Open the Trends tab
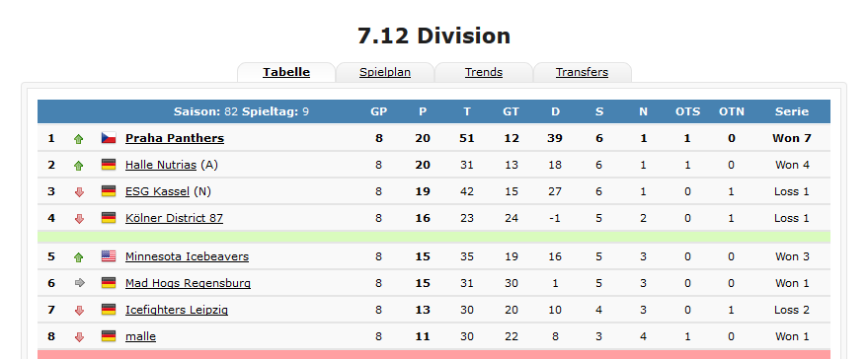The height and width of the screenshot is (359, 868). [483, 72]
